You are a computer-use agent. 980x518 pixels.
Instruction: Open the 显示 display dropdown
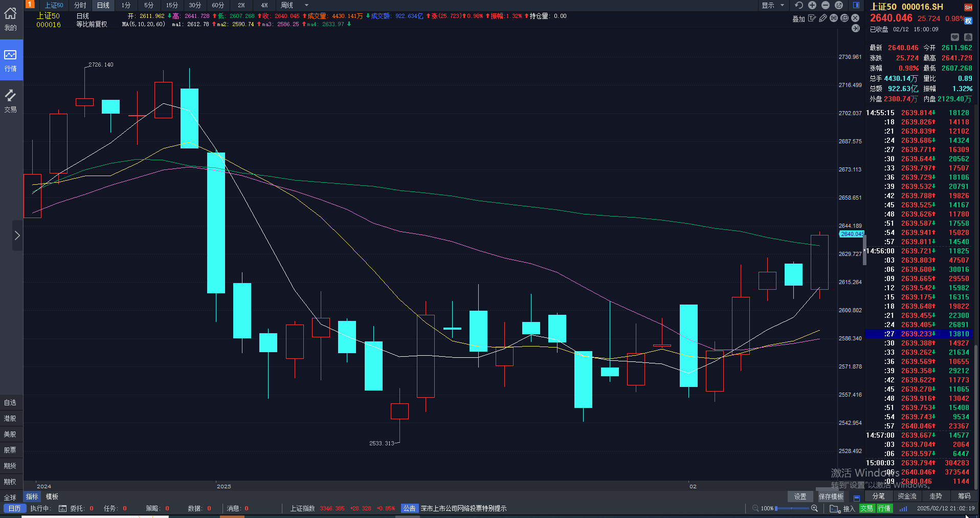pos(772,5)
